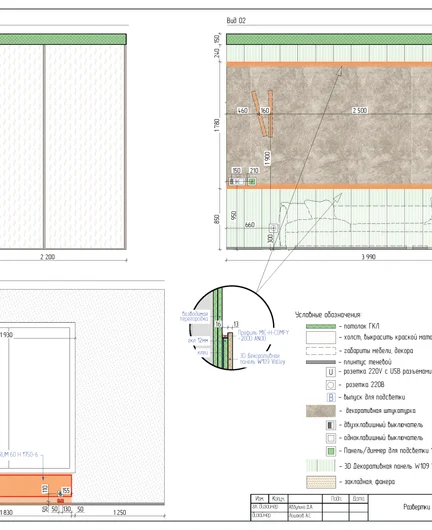The width and height of the screenshot is (432, 530).
Task: Select the "Профиль MC-H-COMFY" annotation text
Action: pyautogui.click(x=263, y=333)
